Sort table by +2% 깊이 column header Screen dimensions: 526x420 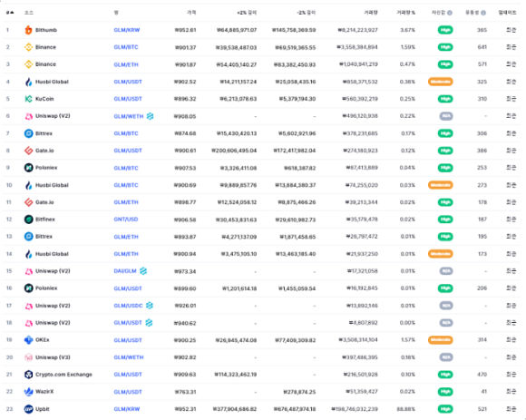247,13
